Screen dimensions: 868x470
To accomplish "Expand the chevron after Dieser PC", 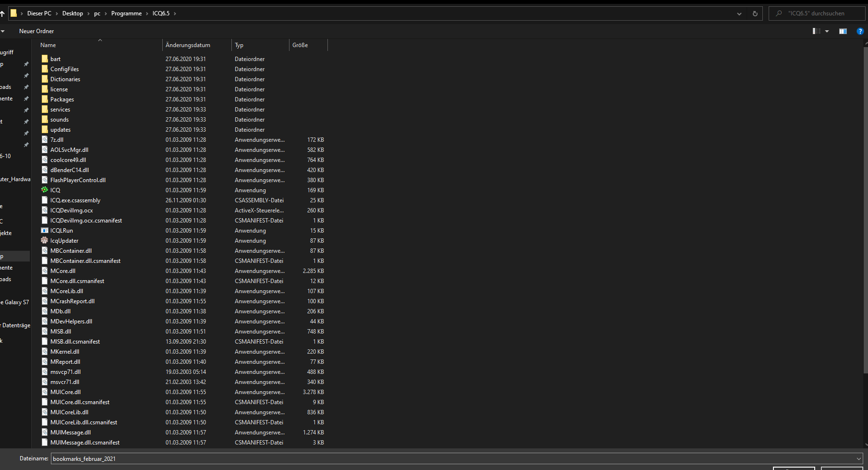I will pyautogui.click(x=57, y=13).
